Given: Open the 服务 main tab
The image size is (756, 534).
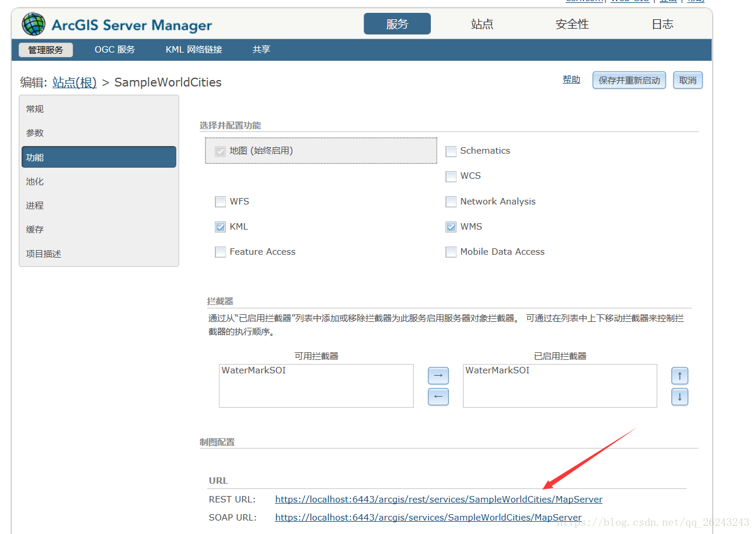Looking at the screenshot, I should (x=397, y=24).
